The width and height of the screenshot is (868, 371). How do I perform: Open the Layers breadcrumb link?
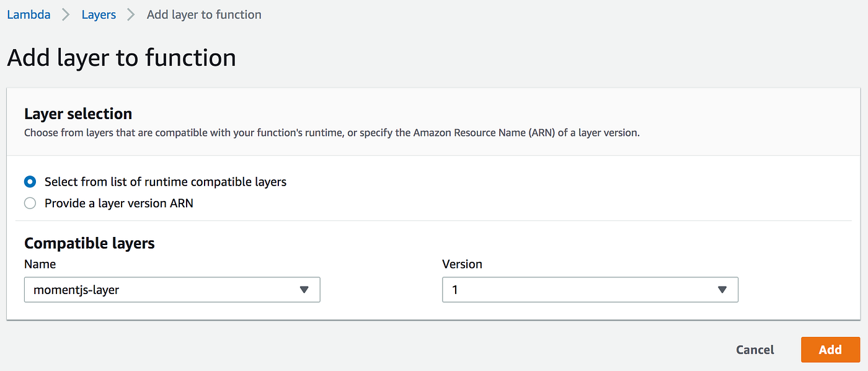tap(99, 14)
